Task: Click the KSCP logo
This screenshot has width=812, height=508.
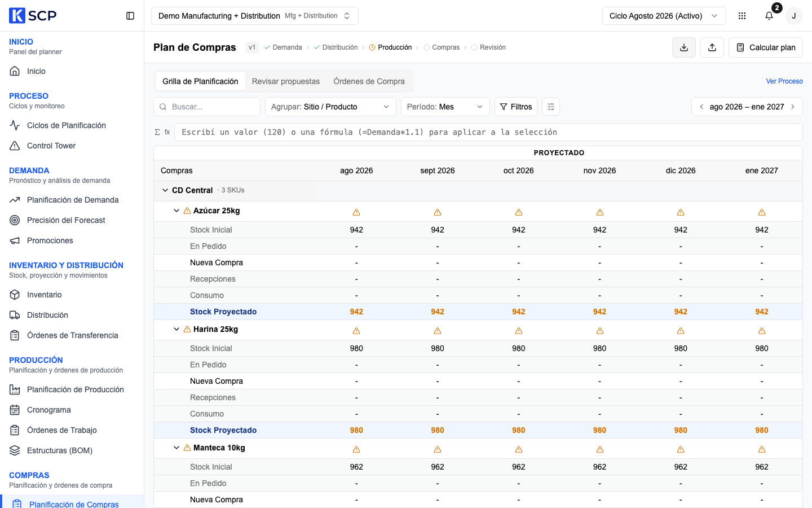Action: [33, 16]
